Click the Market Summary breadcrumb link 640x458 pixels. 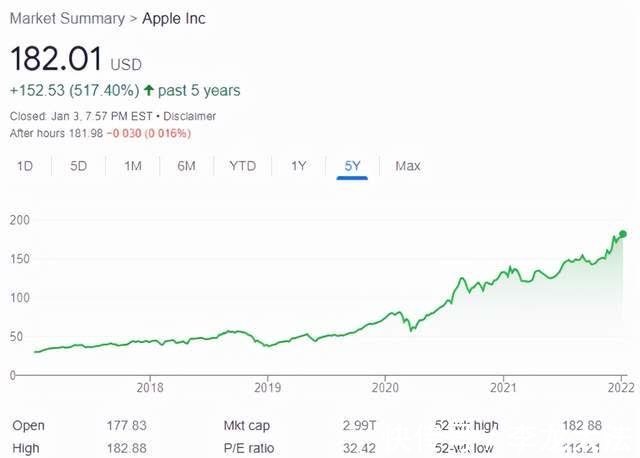click(67, 19)
